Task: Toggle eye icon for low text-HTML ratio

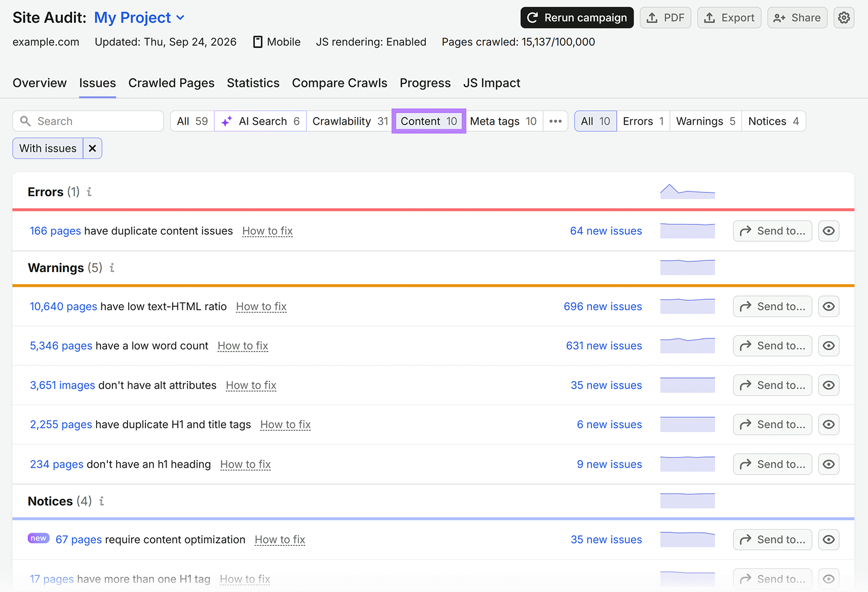Action: (828, 306)
